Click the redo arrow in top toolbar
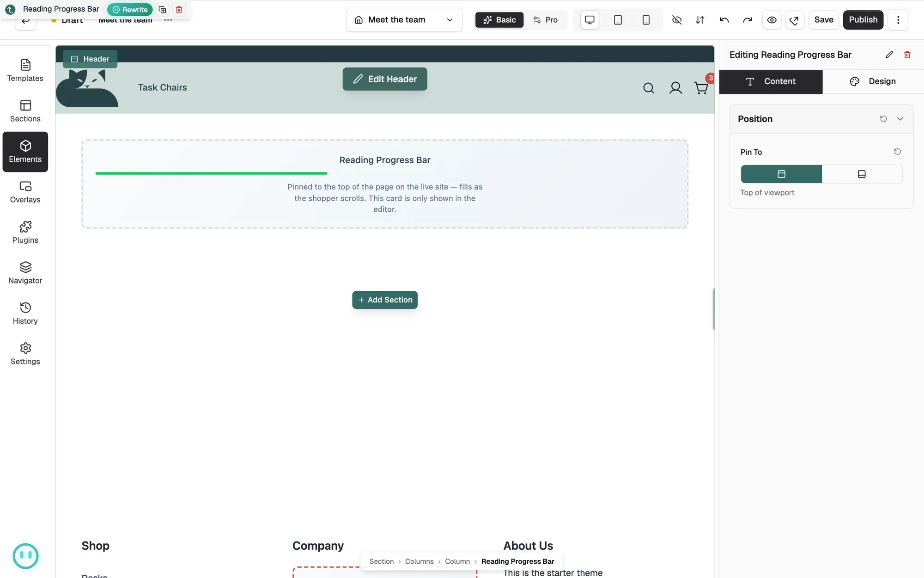 (x=748, y=20)
